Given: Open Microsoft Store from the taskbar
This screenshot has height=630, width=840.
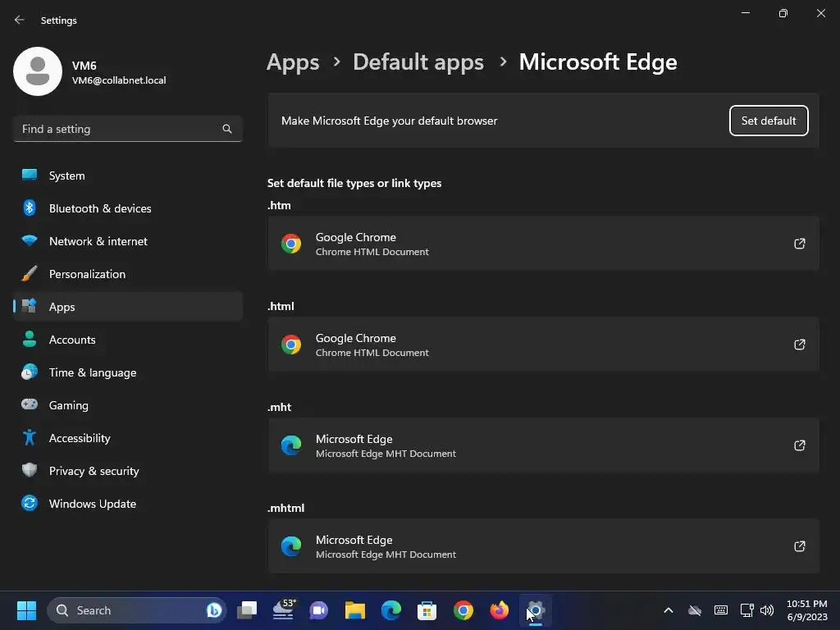Looking at the screenshot, I should tap(427, 610).
